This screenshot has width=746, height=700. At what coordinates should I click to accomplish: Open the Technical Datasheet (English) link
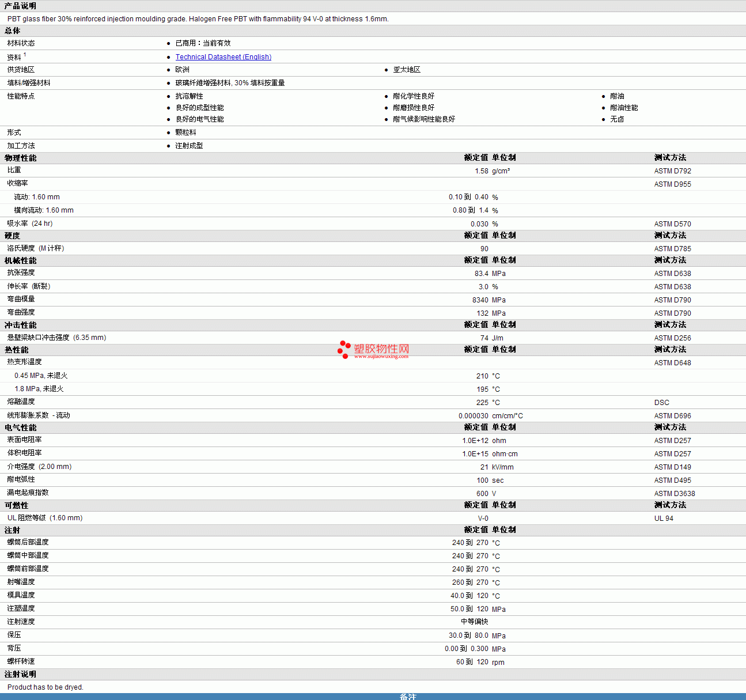point(223,57)
